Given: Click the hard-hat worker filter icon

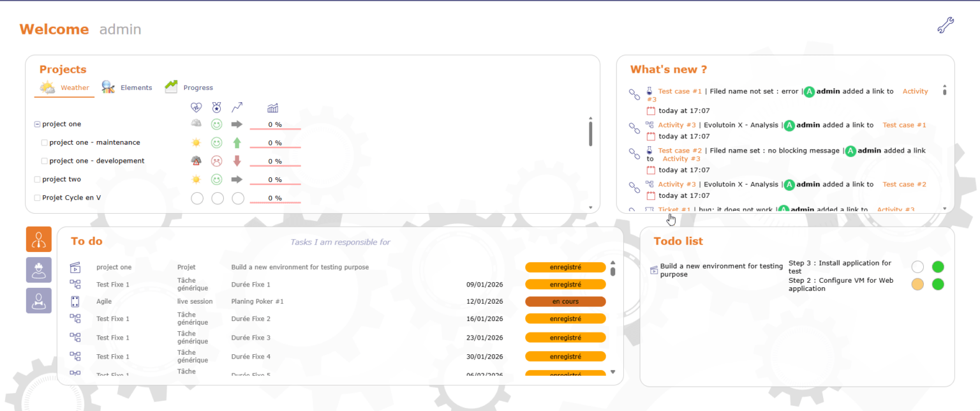Looking at the screenshot, I should tap(39, 270).
